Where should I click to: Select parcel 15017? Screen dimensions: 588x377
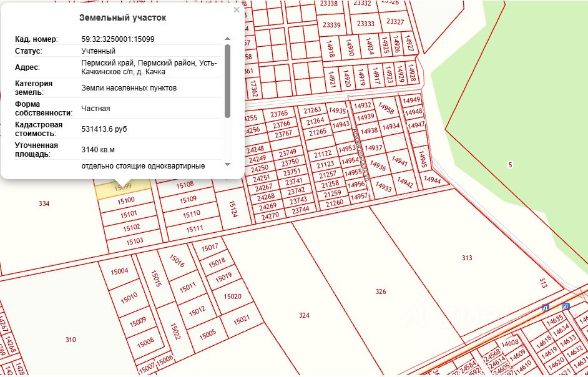210,248
